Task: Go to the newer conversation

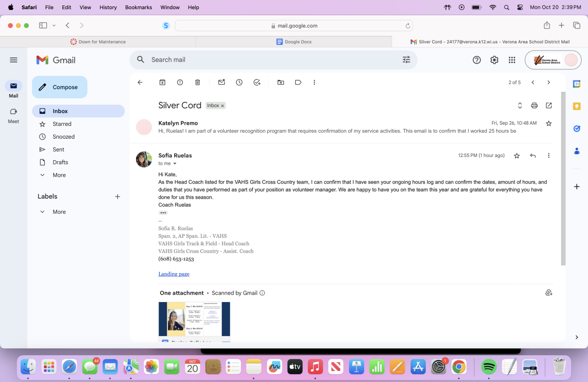Action: click(533, 82)
